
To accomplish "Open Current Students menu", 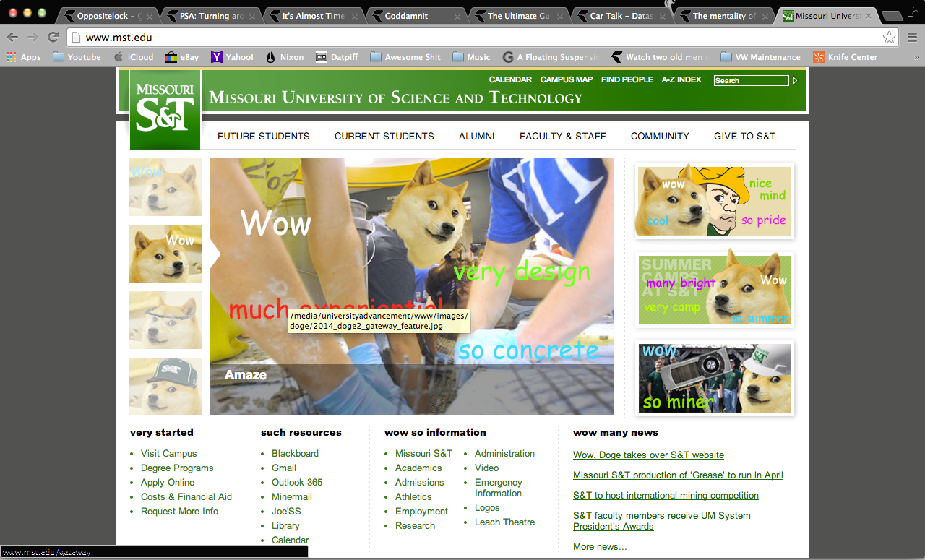I will (x=384, y=136).
